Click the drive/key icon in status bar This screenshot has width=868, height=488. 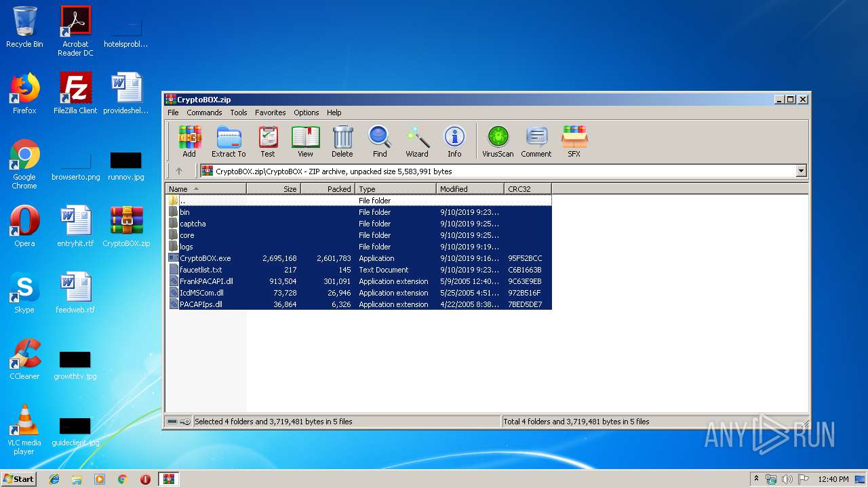179,422
